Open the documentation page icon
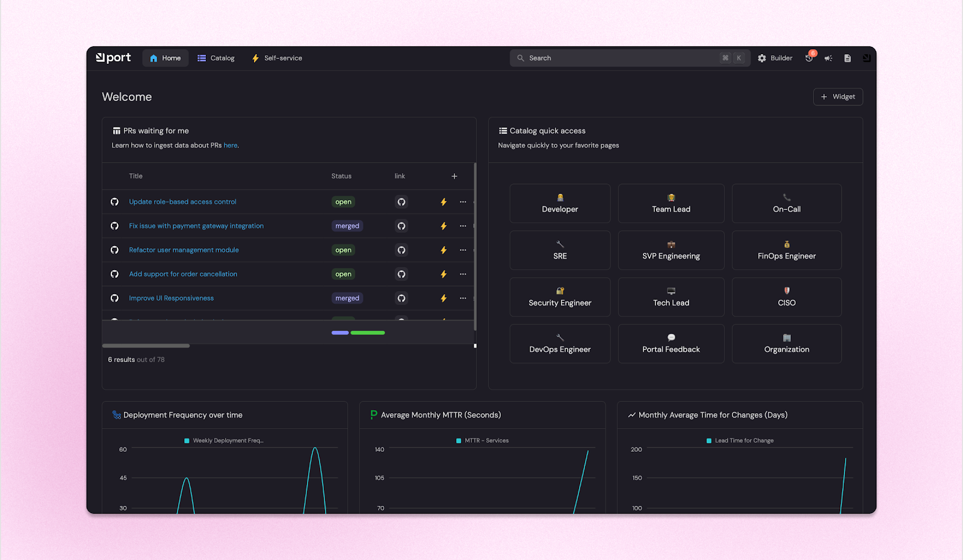This screenshot has height=560, width=963. click(847, 58)
